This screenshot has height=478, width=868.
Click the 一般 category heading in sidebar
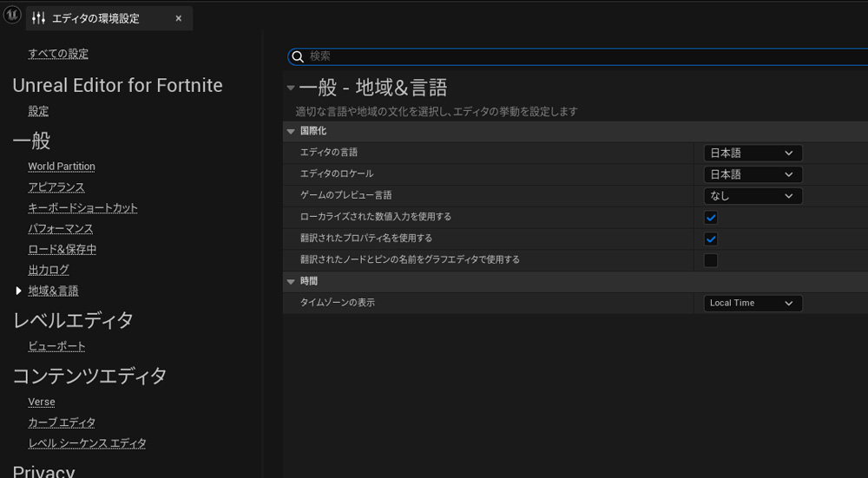click(31, 141)
